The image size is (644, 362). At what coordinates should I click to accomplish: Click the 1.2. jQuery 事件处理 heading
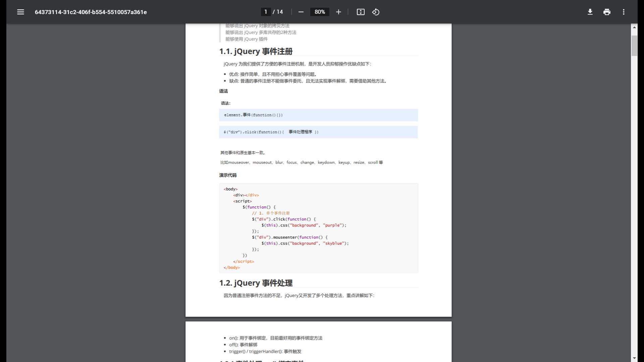tap(256, 283)
